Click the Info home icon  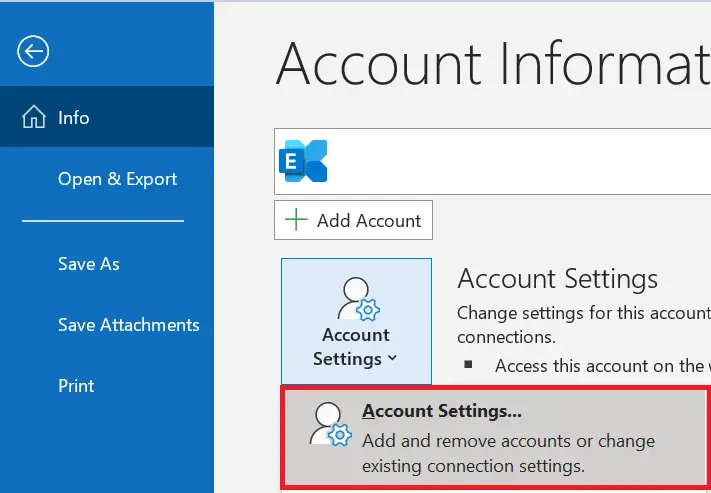(x=34, y=117)
